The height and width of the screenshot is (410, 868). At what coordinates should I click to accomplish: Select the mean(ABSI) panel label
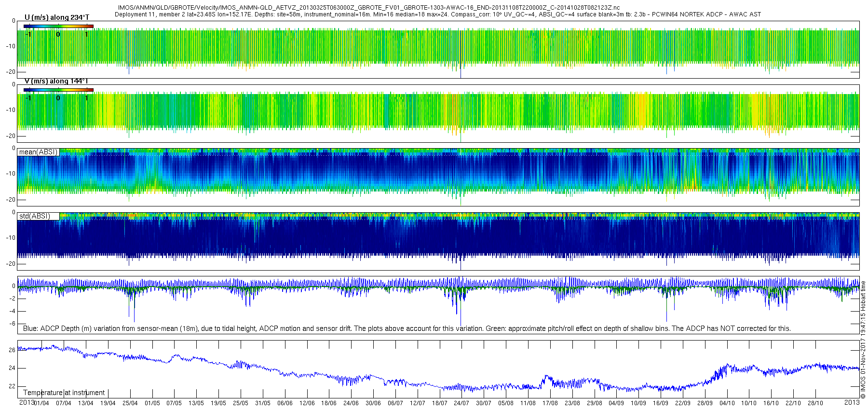coord(38,152)
